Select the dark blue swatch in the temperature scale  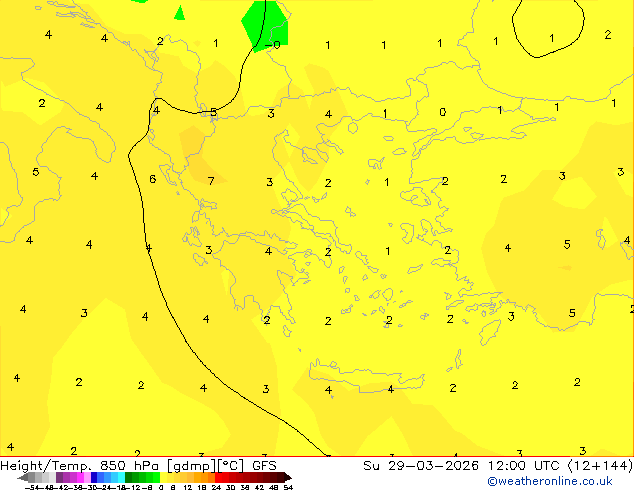[x=94, y=477]
